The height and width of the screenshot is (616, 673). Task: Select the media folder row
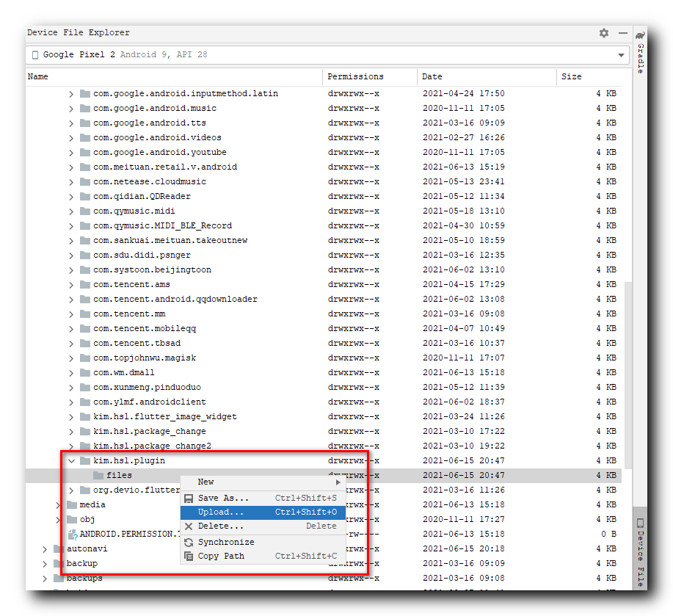[x=323, y=504]
